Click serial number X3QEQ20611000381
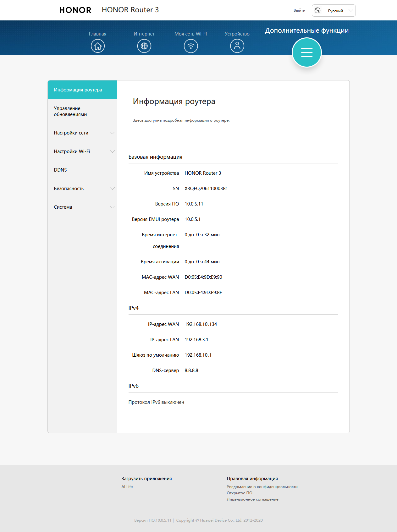 206,189
